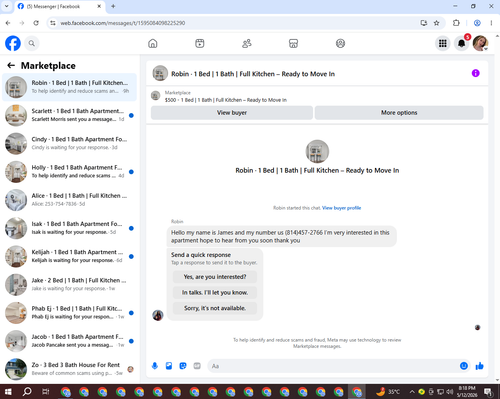Click the buyer avatar beside quick responses
Image resolution: width=500 pixels, height=399 pixels.
click(158, 315)
